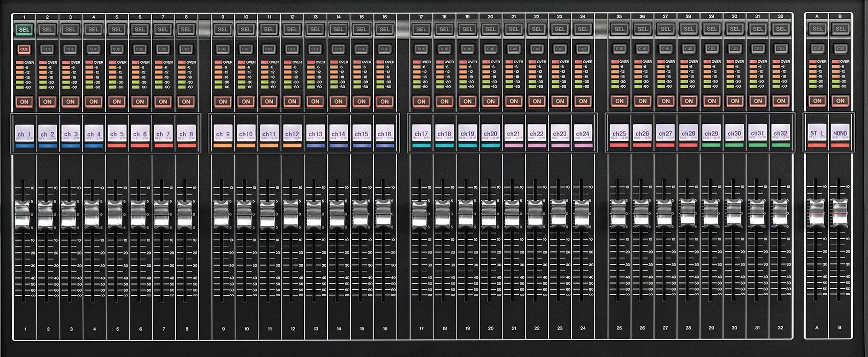The height and width of the screenshot is (357, 868).
Task: Click the ch25 name display
Action: point(619,133)
